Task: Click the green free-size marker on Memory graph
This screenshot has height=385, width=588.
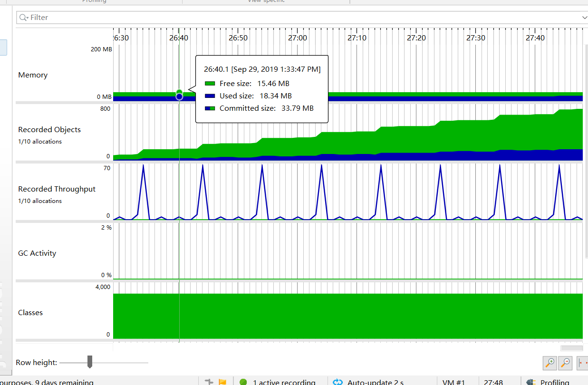Action: 179,92
